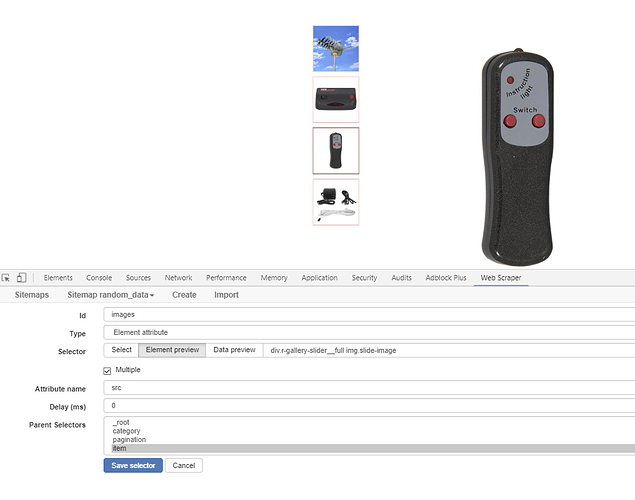Select pagination in Parent Selectors list
Viewport: 635px width, 500px height.
[x=129, y=440]
